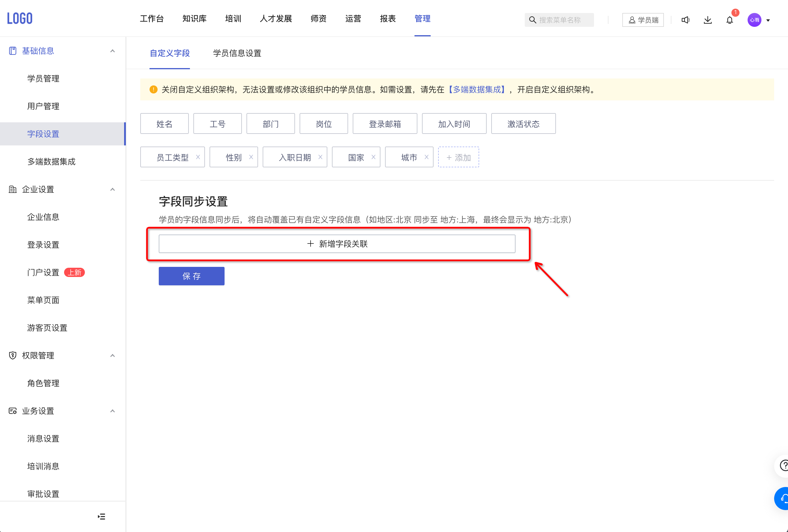Screen dimensions: 788x532
Task: Open 登录设置 in the sidebar
Action: (43, 245)
